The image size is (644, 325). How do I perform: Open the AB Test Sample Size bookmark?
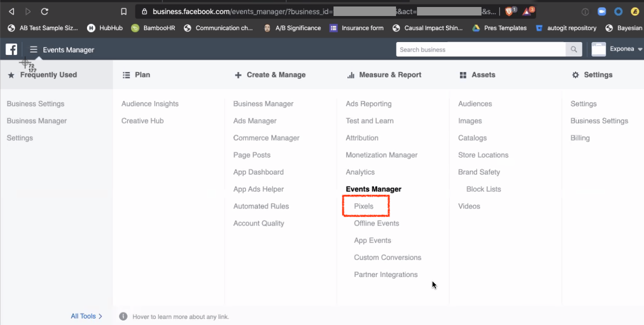coord(43,28)
